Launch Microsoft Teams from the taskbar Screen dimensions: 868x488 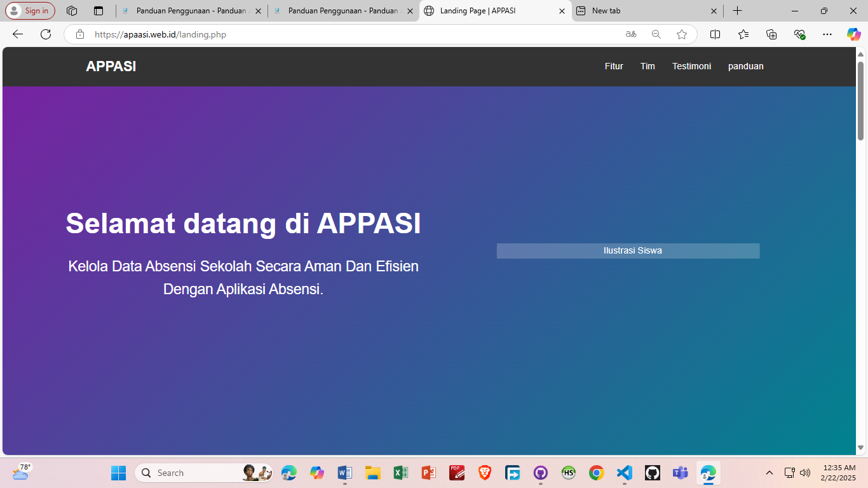click(680, 473)
